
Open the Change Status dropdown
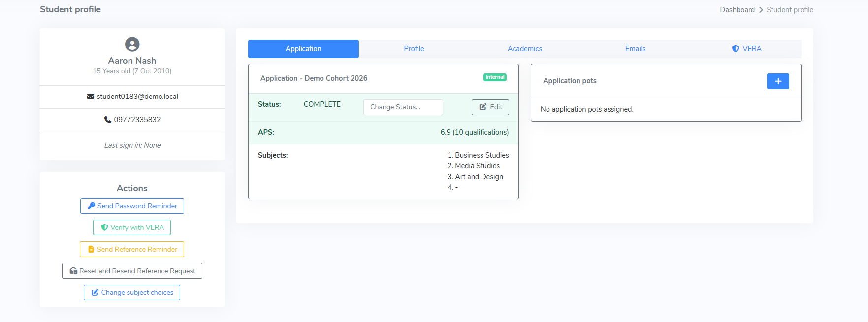pyautogui.click(x=403, y=107)
